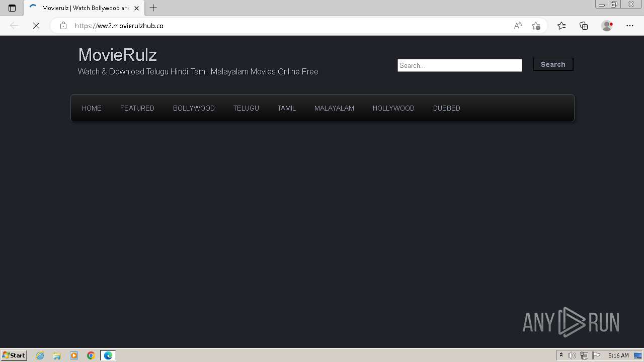
Task: Open the HOME menu item
Action: (x=92, y=108)
